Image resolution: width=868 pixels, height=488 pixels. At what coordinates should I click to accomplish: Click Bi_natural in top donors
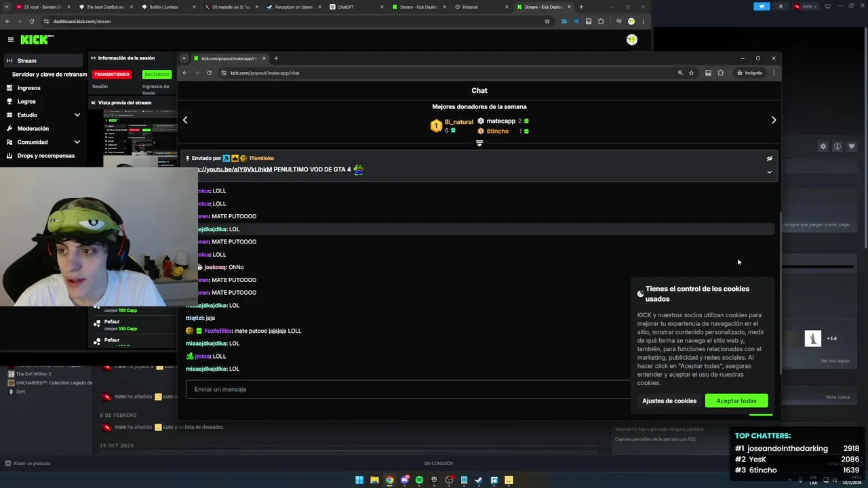coord(459,122)
